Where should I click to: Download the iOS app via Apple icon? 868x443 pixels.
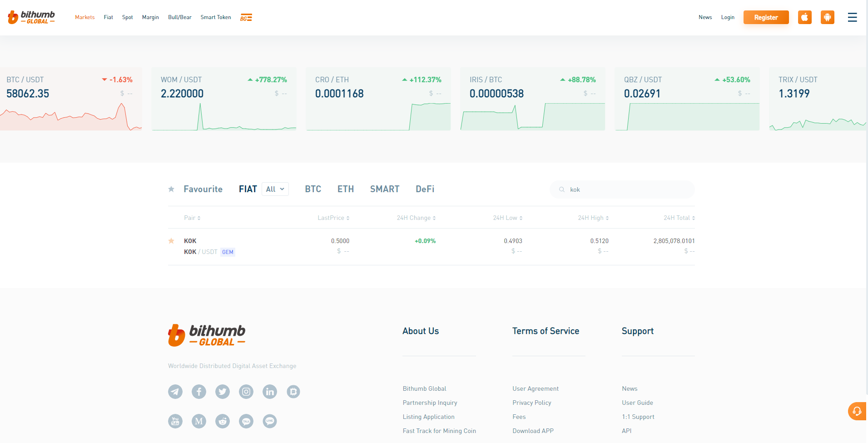pyautogui.click(x=805, y=17)
